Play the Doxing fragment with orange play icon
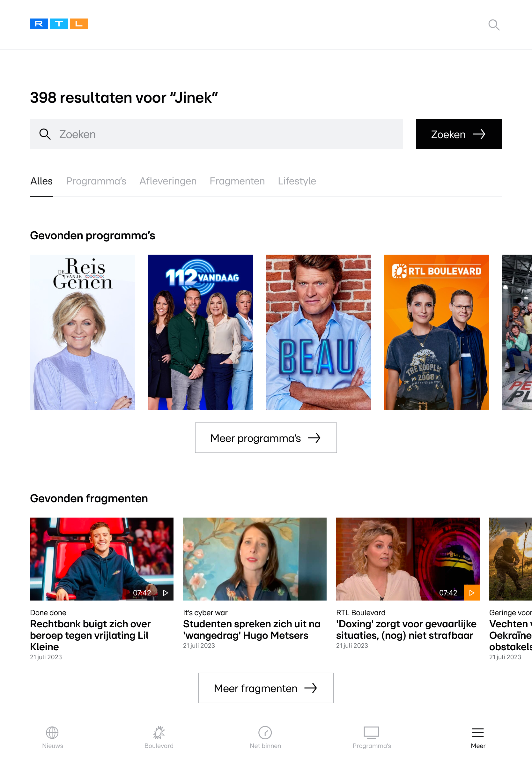This screenshot has width=532, height=762. coord(472,593)
